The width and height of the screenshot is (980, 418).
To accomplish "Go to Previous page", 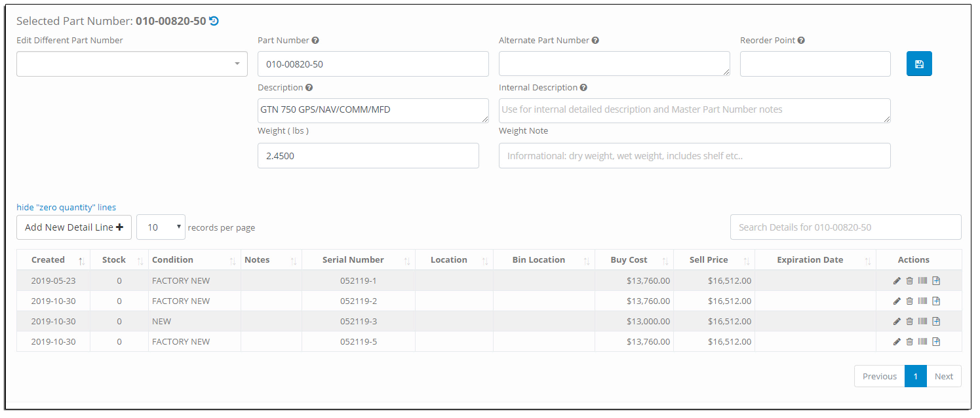I will click(x=880, y=376).
